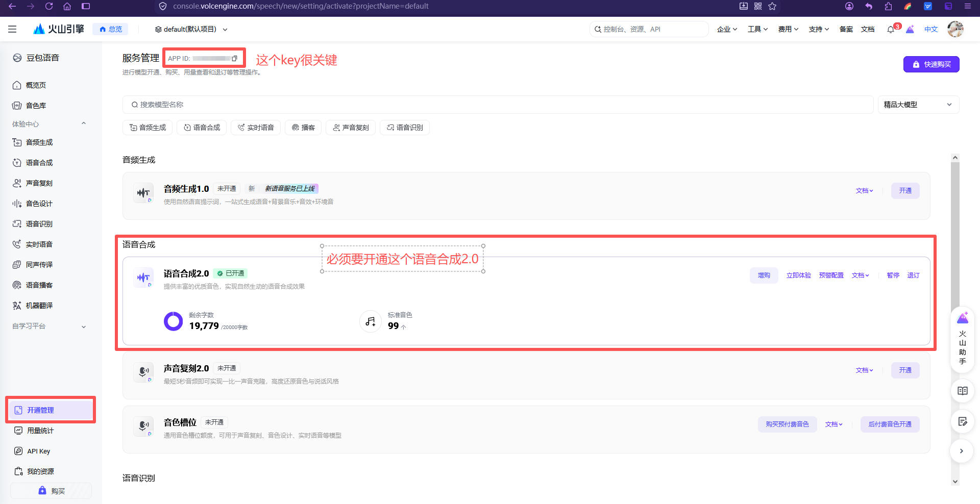This screenshot has width=980, height=504.
Task: Open 火山助手 assistant floating panel
Action: (963, 339)
